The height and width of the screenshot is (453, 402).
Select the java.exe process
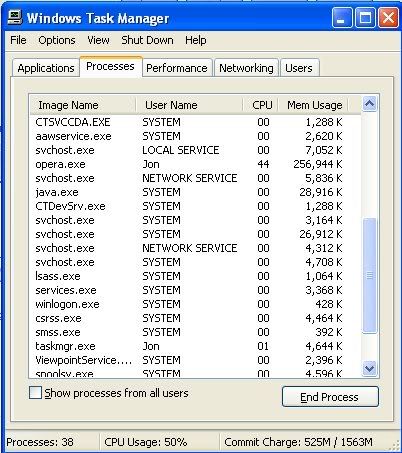195,192
